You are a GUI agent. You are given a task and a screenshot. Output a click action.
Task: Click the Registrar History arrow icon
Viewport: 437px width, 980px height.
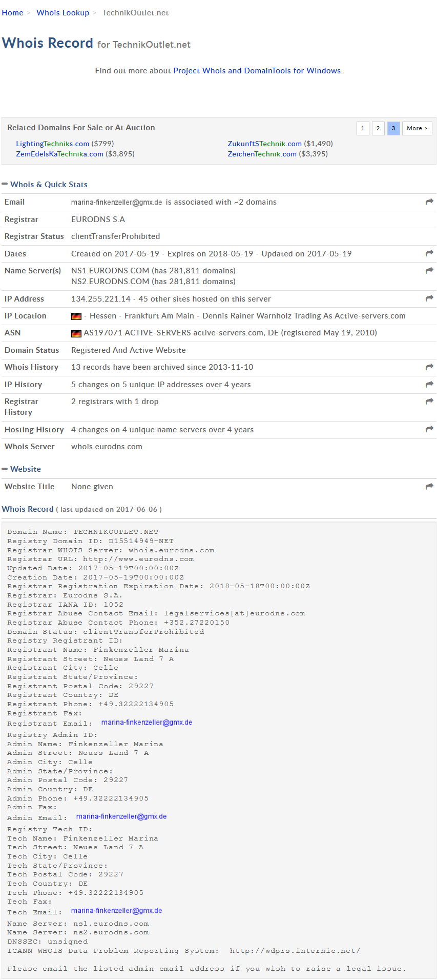click(x=429, y=402)
